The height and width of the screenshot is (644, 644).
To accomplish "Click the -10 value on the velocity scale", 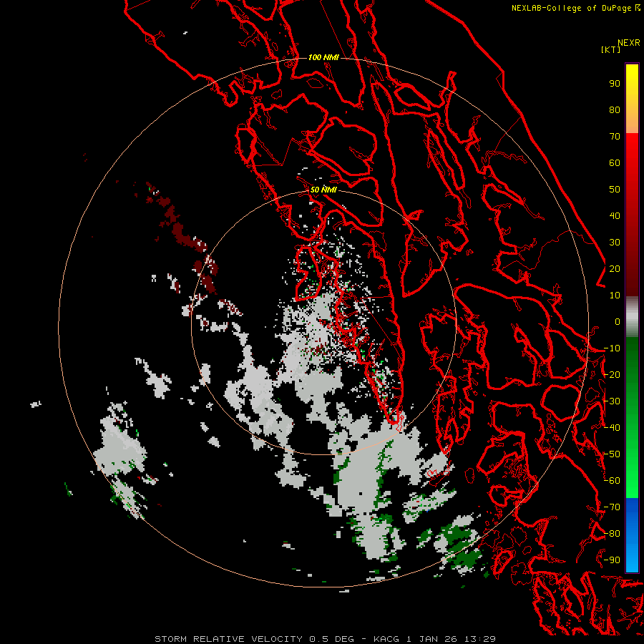I will 612,348.
